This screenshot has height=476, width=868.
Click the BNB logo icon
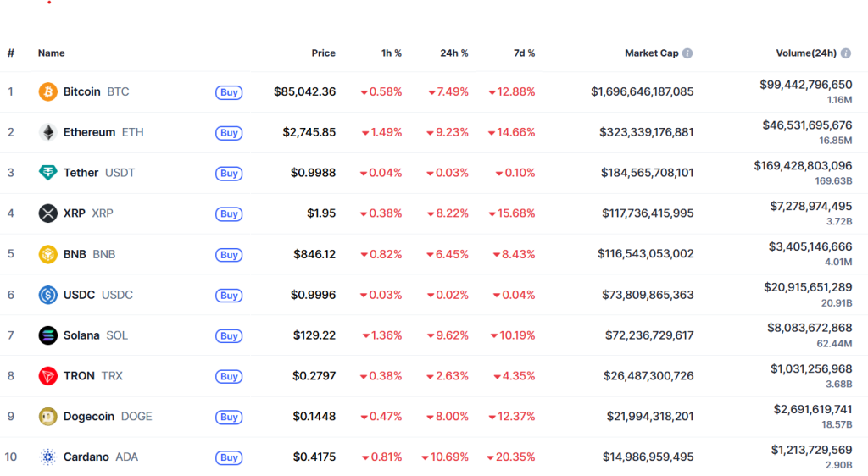point(48,254)
